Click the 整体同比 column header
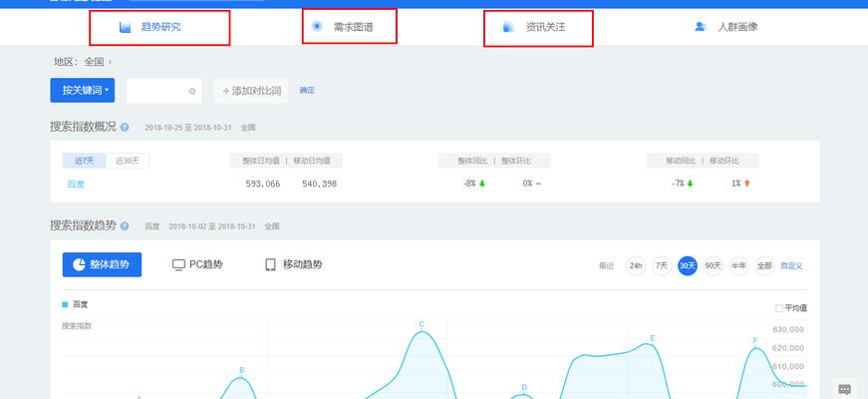Viewport: 868px width, 399px height. (472, 161)
